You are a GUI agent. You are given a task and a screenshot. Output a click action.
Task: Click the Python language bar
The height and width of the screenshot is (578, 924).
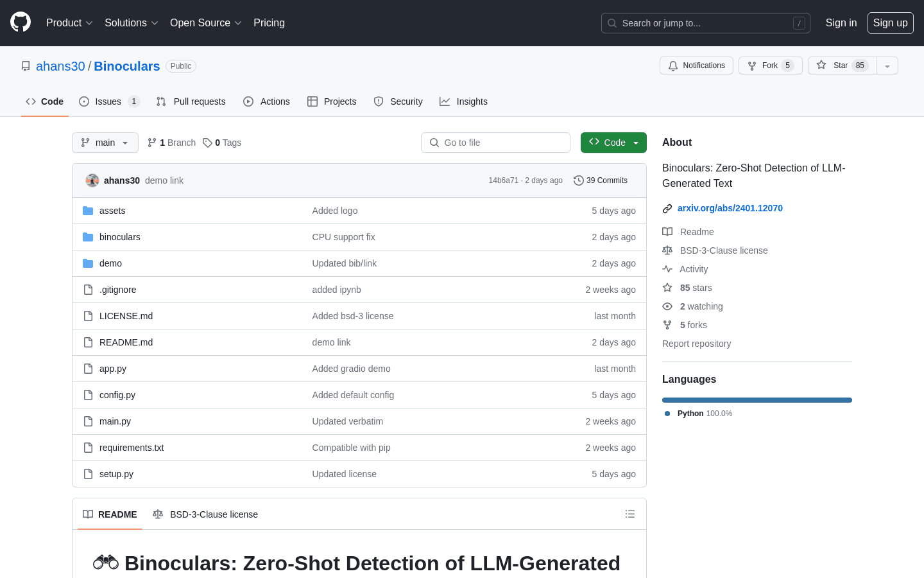757,400
